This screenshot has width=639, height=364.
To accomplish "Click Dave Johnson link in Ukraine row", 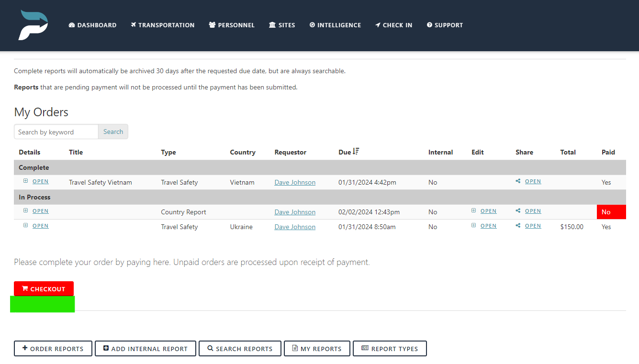I will coord(295,227).
